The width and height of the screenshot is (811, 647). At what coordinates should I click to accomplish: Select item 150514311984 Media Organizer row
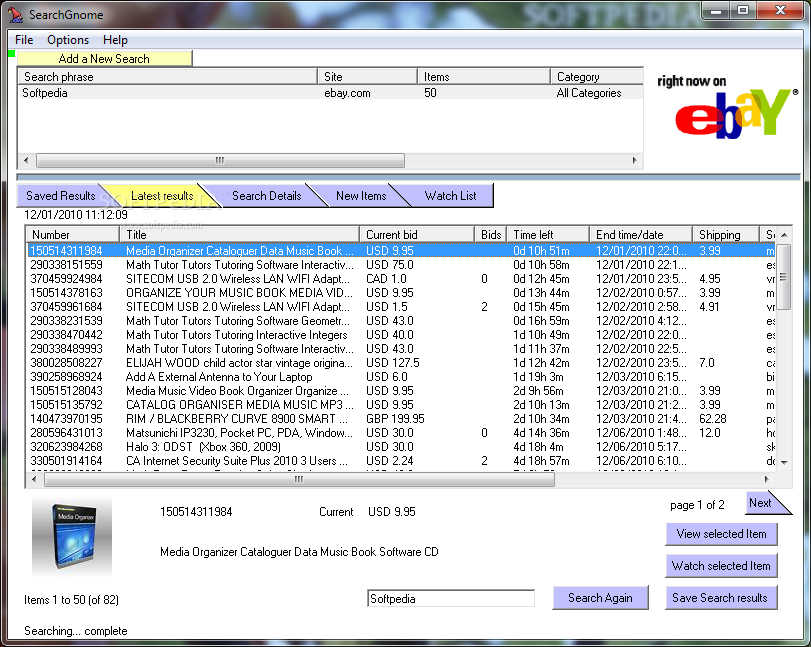tap(401, 251)
